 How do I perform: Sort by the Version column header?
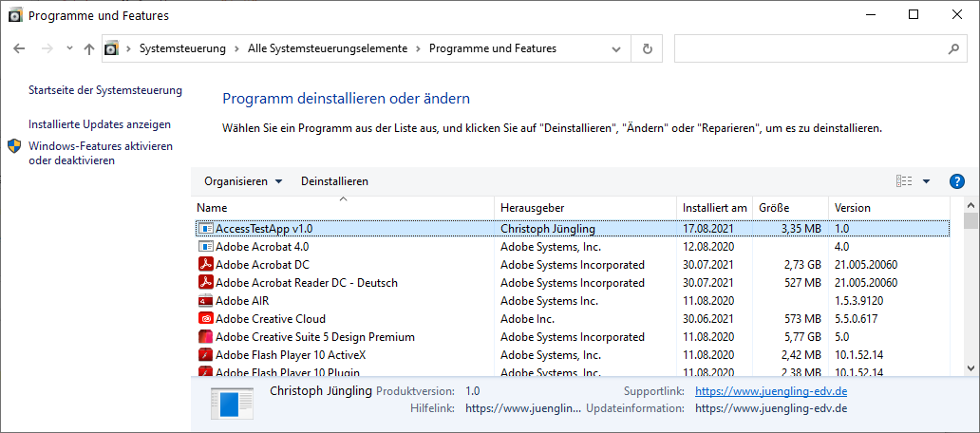[x=890, y=208]
